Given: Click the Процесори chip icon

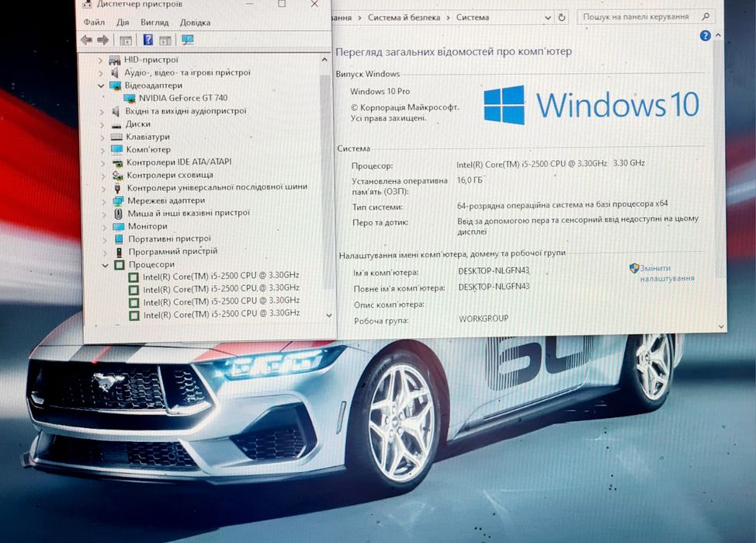Looking at the screenshot, I should click(119, 264).
